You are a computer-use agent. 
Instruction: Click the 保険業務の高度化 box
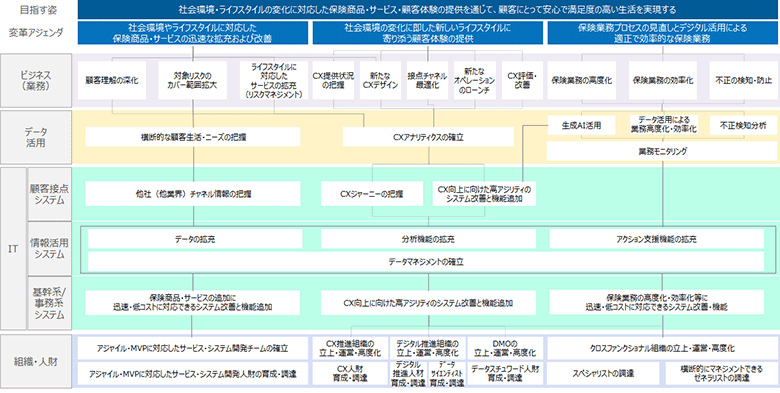click(x=582, y=80)
